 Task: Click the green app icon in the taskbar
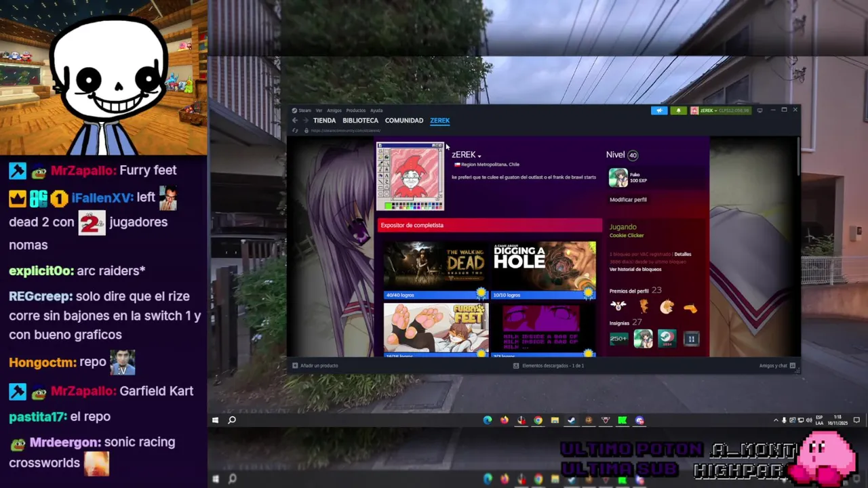click(623, 420)
